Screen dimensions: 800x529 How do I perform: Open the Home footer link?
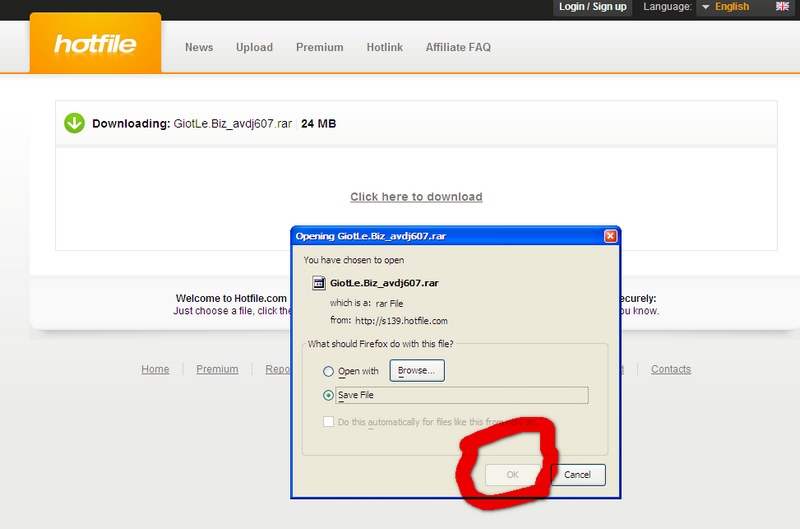coord(155,369)
